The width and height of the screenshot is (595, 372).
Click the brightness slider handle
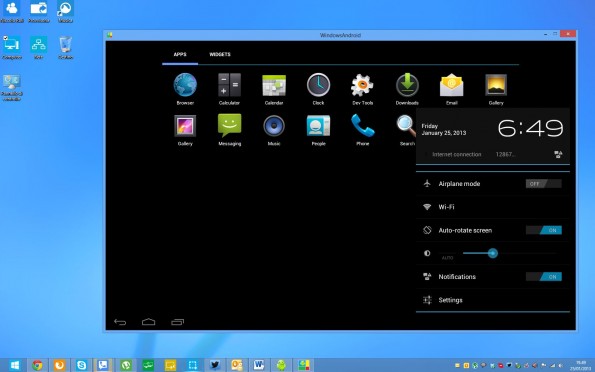point(493,253)
